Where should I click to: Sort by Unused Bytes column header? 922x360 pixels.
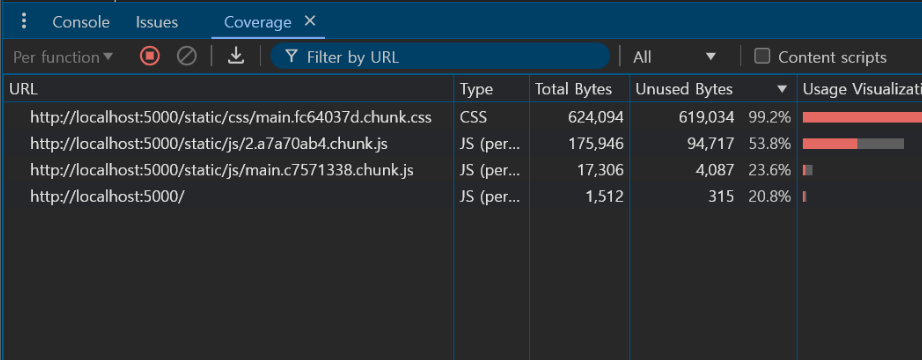(713, 89)
